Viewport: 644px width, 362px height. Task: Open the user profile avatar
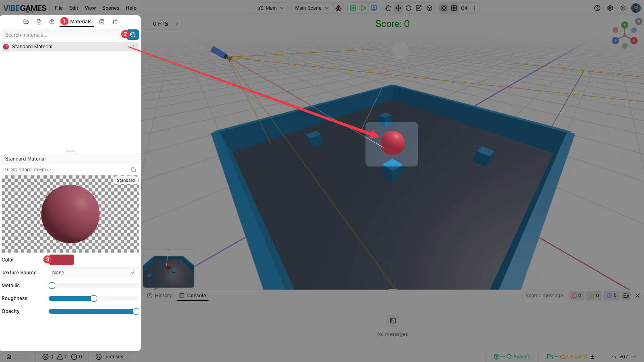click(x=636, y=8)
